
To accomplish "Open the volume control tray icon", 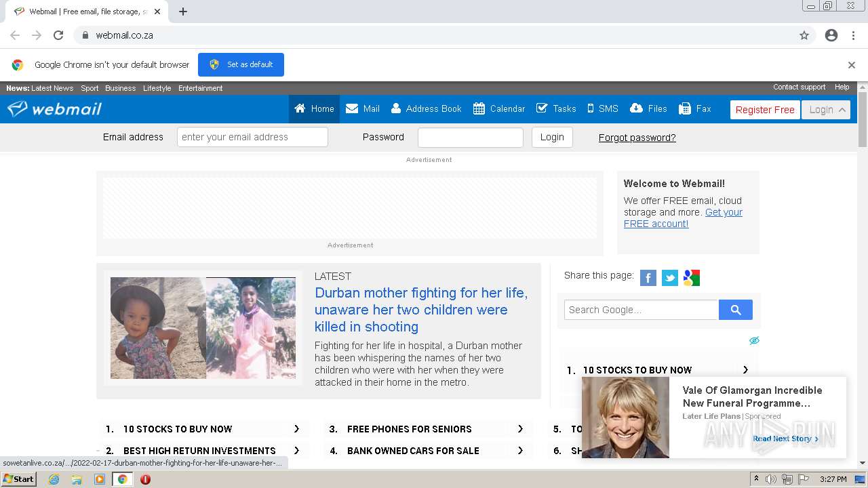I will click(x=771, y=479).
